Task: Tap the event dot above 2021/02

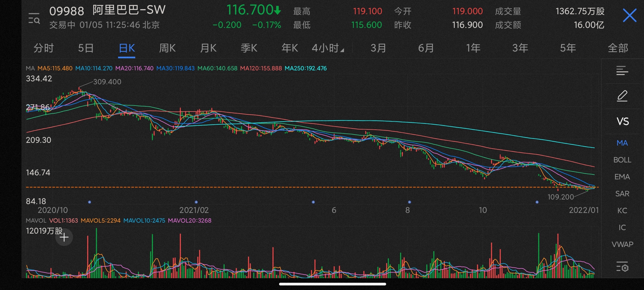Action: click(196, 202)
